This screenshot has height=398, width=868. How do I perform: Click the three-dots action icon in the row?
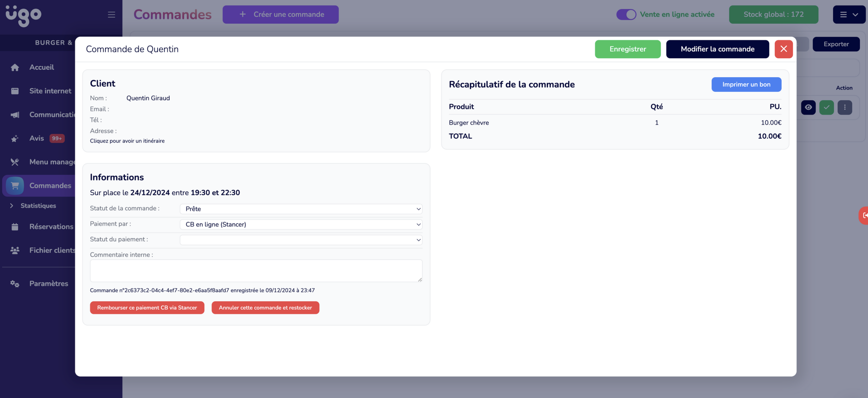click(844, 107)
